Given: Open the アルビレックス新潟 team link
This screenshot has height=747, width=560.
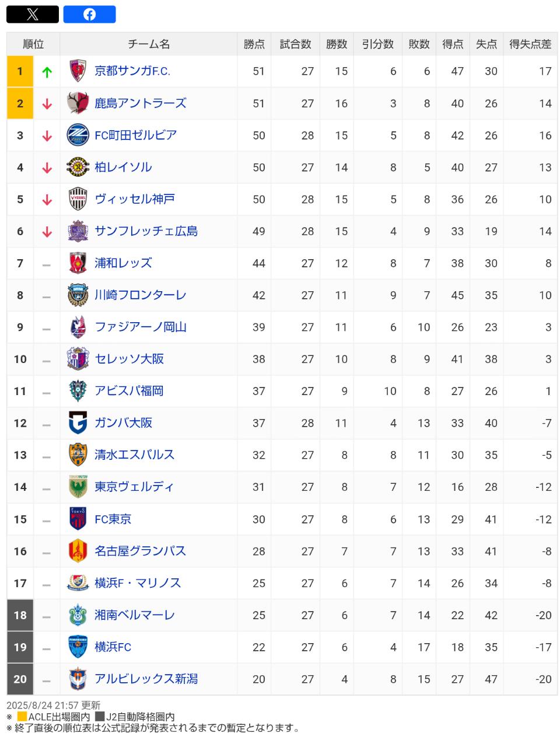Looking at the screenshot, I should (x=146, y=679).
